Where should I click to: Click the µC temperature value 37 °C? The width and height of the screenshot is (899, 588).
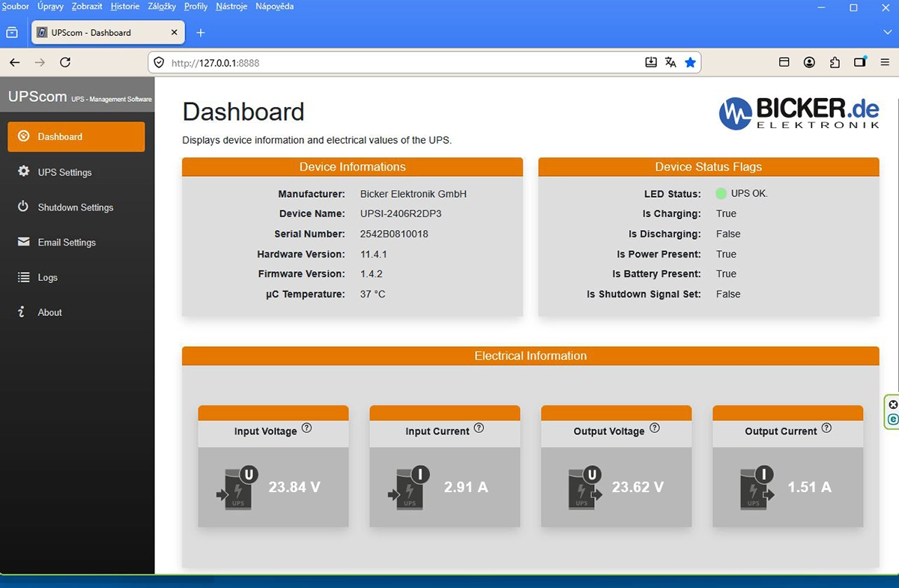pos(373,294)
